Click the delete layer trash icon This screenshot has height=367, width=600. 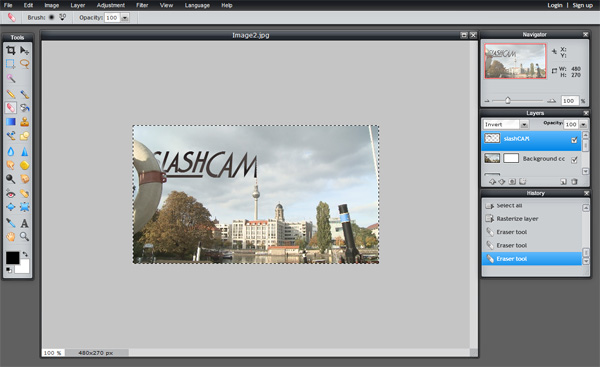(x=574, y=182)
